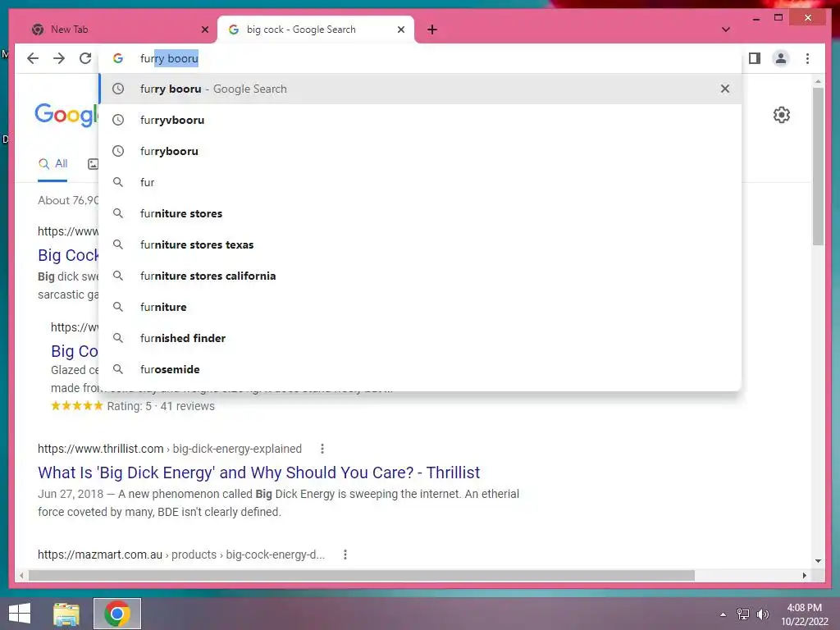Open the taskbar clock and date
Viewport: 840px width, 630px height.
pyautogui.click(x=805, y=614)
